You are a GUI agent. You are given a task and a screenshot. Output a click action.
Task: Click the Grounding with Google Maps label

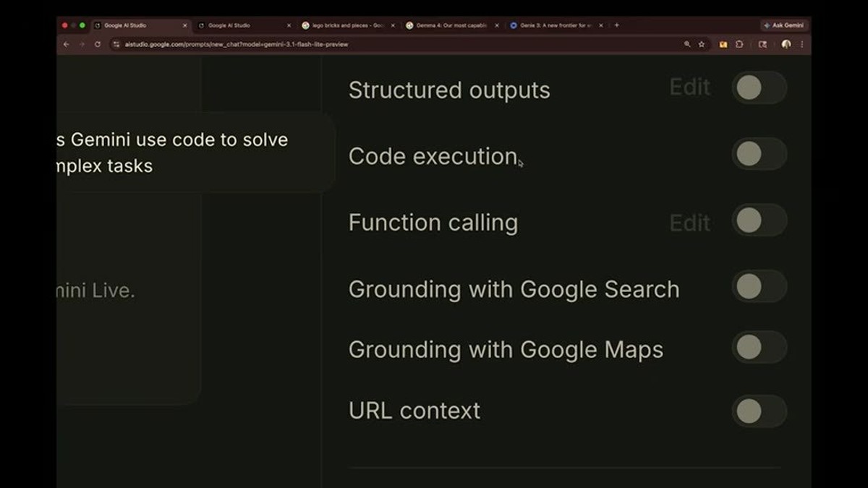tap(506, 350)
